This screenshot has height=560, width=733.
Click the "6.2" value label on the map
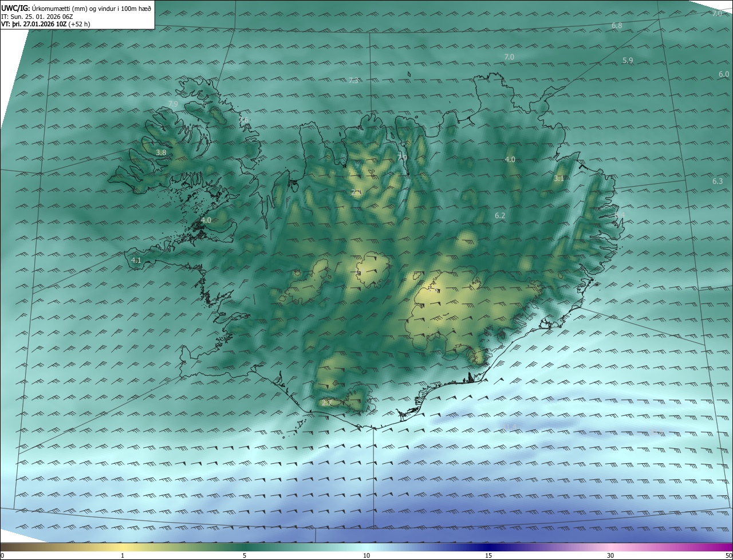pyautogui.click(x=500, y=216)
